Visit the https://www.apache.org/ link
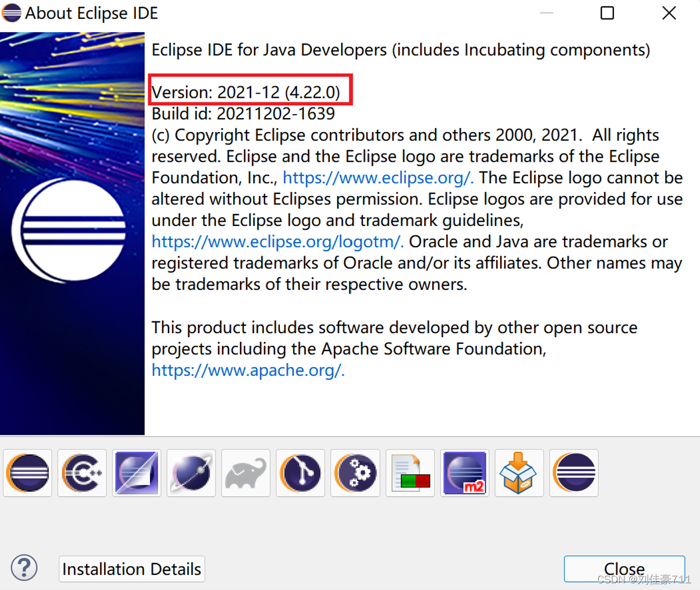The image size is (700, 590). (248, 370)
